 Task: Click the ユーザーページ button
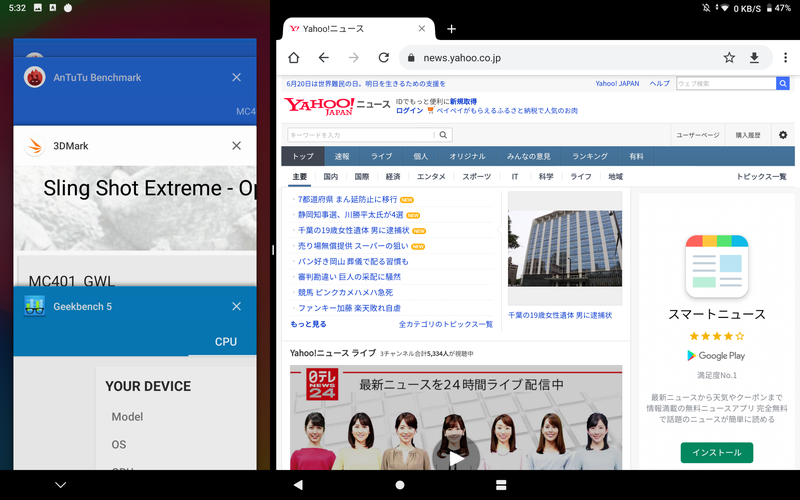(x=697, y=135)
